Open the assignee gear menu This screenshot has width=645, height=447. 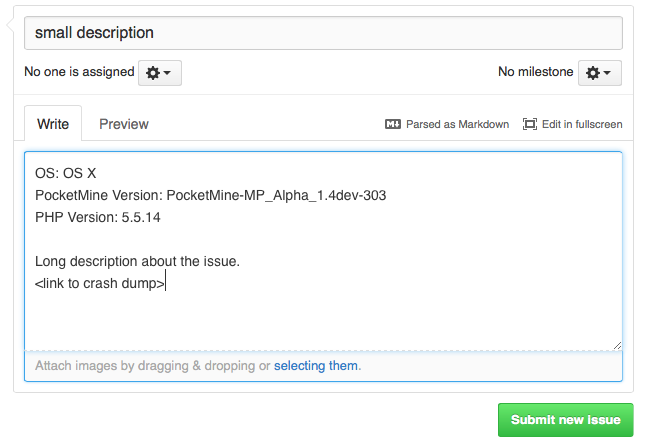pos(160,73)
